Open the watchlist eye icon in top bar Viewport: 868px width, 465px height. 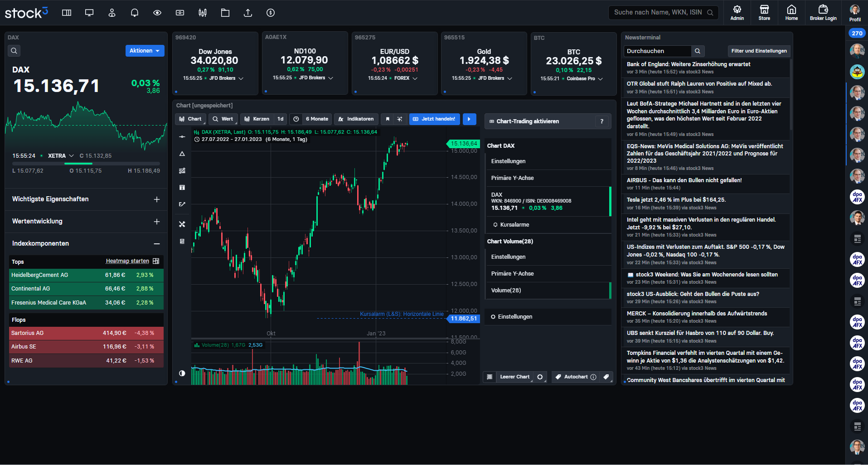pos(157,13)
